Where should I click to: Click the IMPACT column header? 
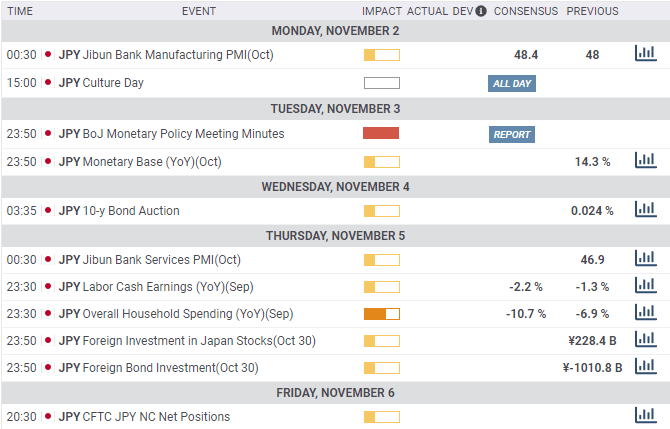pos(382,11)
